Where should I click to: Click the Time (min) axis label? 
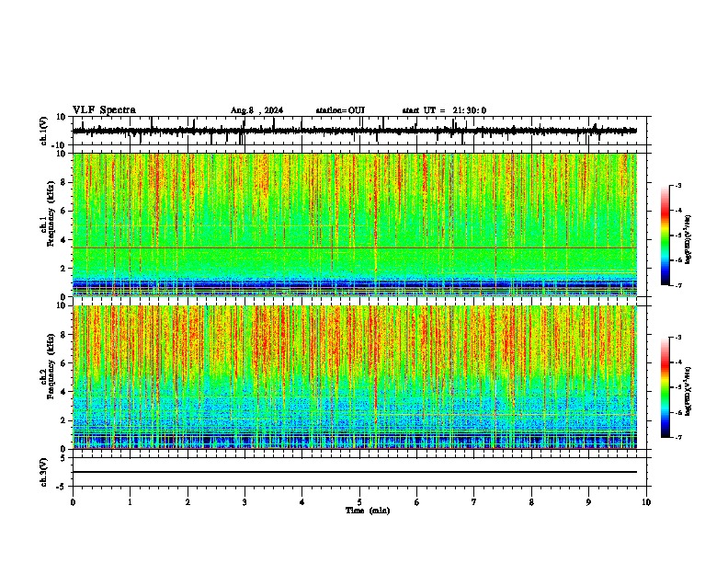(368, 511)
